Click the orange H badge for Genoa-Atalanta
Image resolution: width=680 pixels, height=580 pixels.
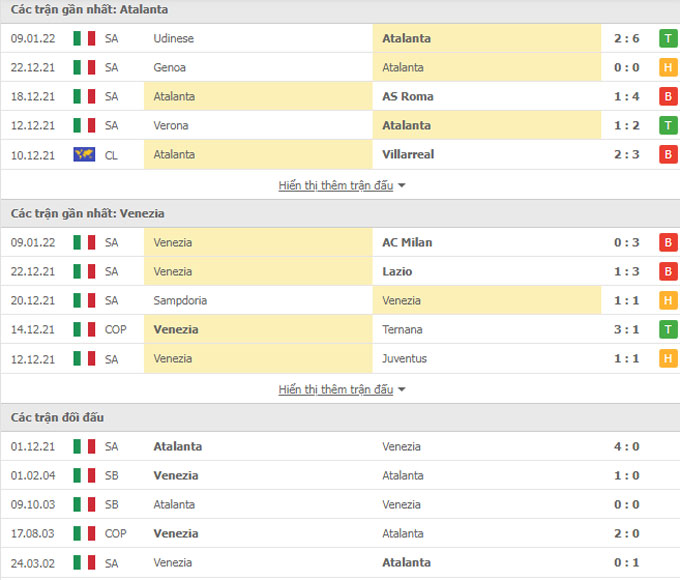(x=668, y=67)
